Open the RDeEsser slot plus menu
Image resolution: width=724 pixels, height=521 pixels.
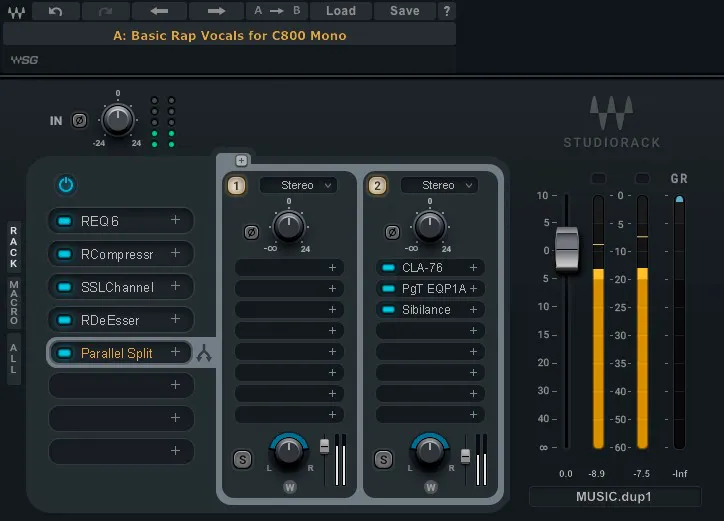(175, 319)
